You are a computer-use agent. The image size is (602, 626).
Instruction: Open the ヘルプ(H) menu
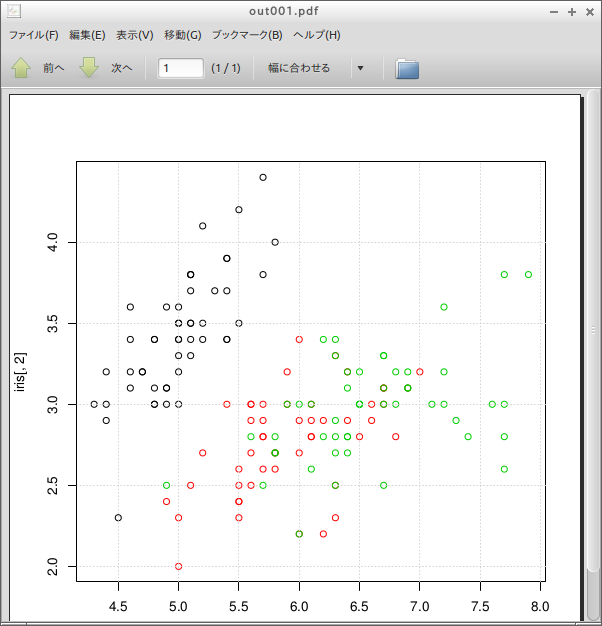pos(317,35)
